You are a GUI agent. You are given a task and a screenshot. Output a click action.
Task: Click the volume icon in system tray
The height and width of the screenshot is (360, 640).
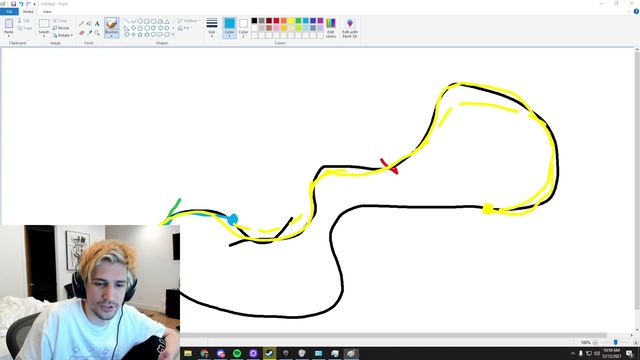tap(597, 353)
